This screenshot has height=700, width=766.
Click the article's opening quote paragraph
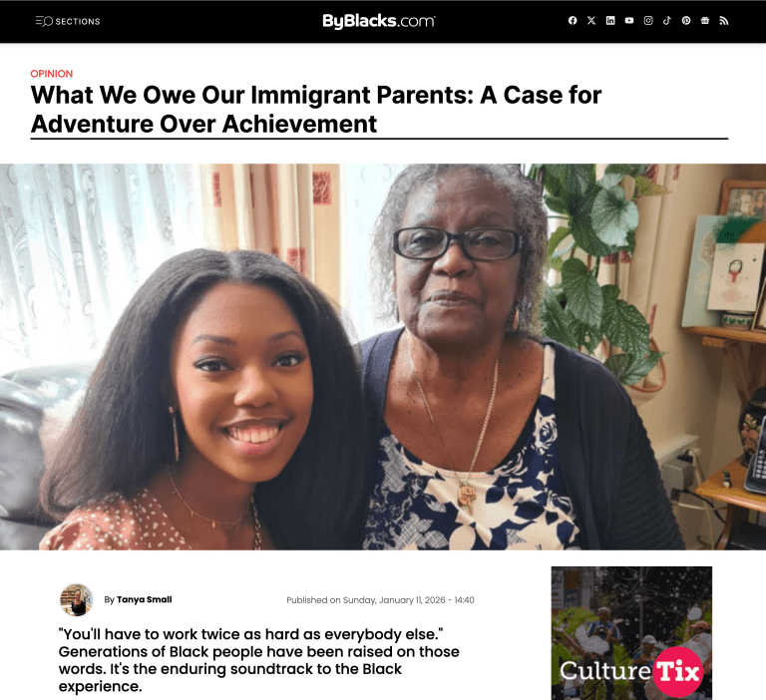pyautogui.click(x=259, y=660)
